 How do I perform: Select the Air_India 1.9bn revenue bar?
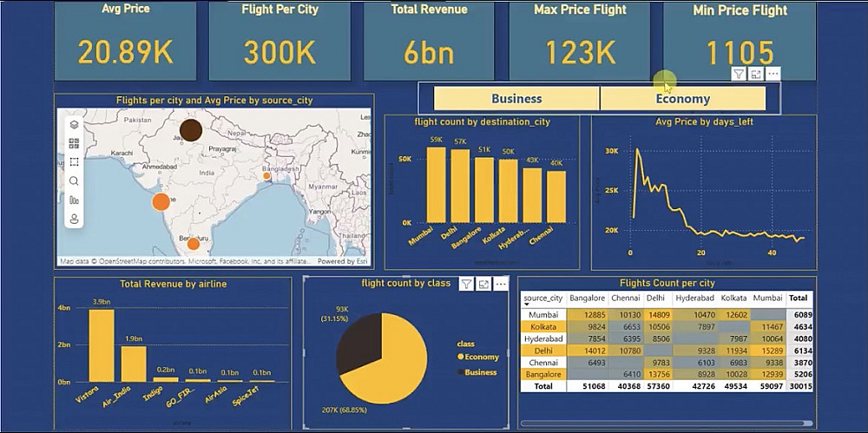point(134,364)
